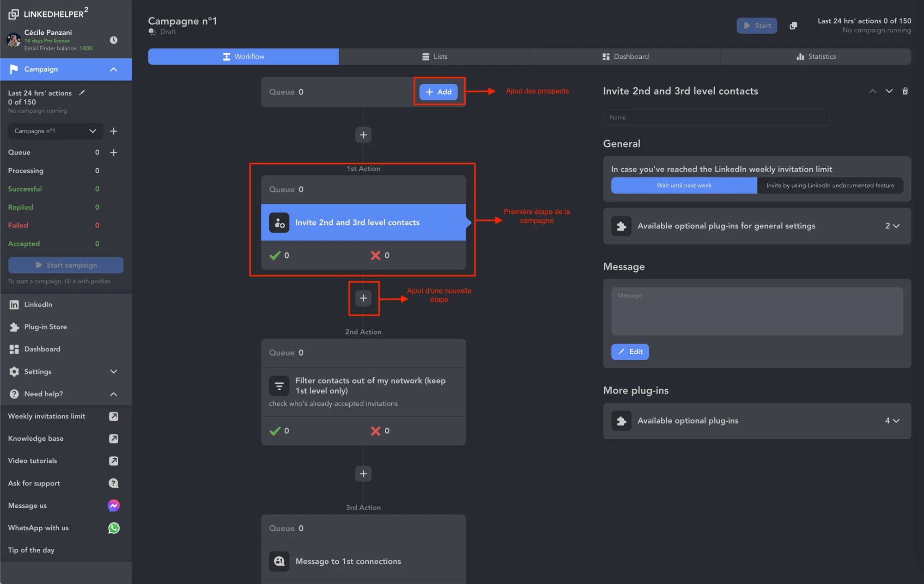Open Dashboard from the sidebar
Image resolution: width=924 pixels, height=584 pixels.
66,349
